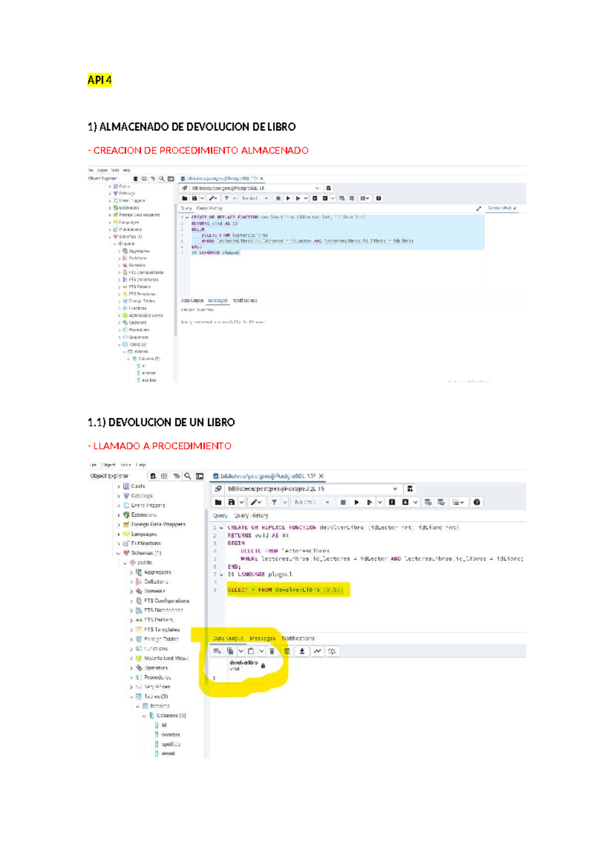
Task: Open file icon in second pgAdmin toolbar
Action: [x=218, y=502]
